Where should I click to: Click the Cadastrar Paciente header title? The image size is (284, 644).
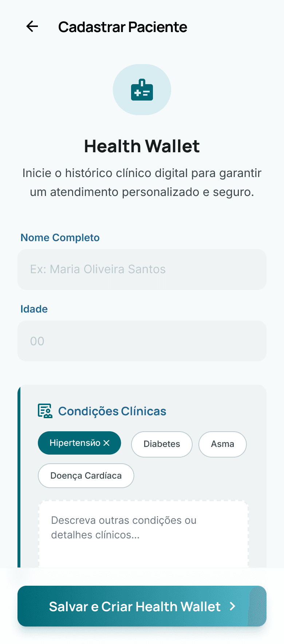[x=123, y=27]
